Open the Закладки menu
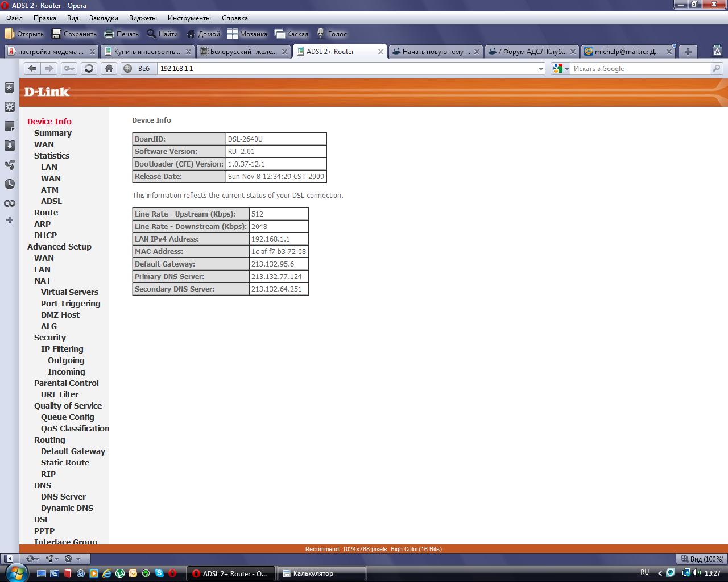The image size is (728, 582). click(104, 18)
